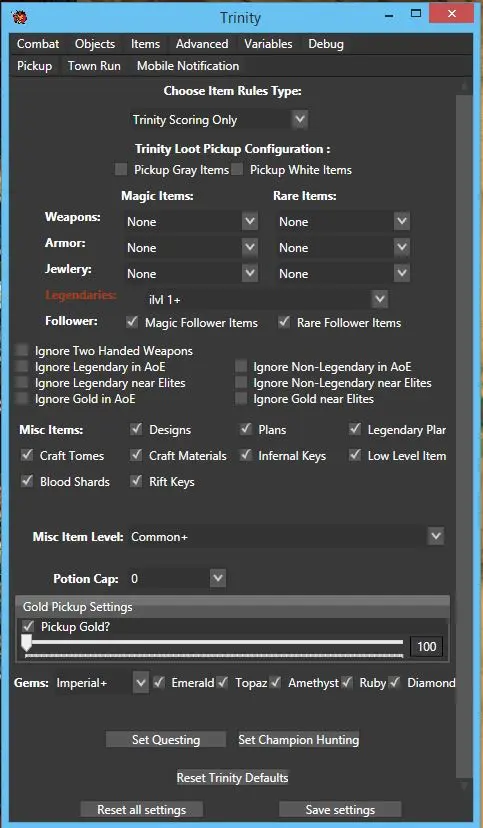The height and width of the screenshot is (828, 483).
Task: Toggle the Legendary Plans checkbox
Action: [355, 429]
